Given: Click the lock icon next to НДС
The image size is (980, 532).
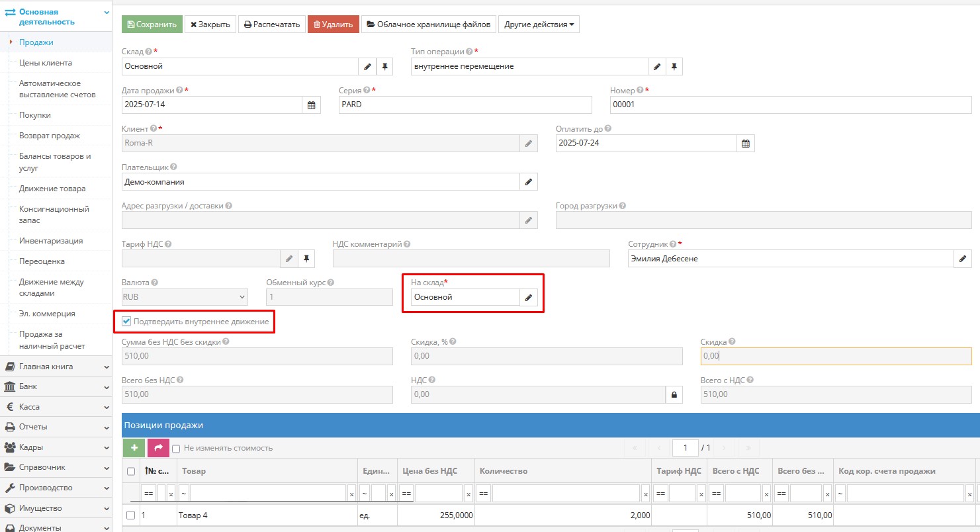Looking at the screenshot, I should (674, 395).
